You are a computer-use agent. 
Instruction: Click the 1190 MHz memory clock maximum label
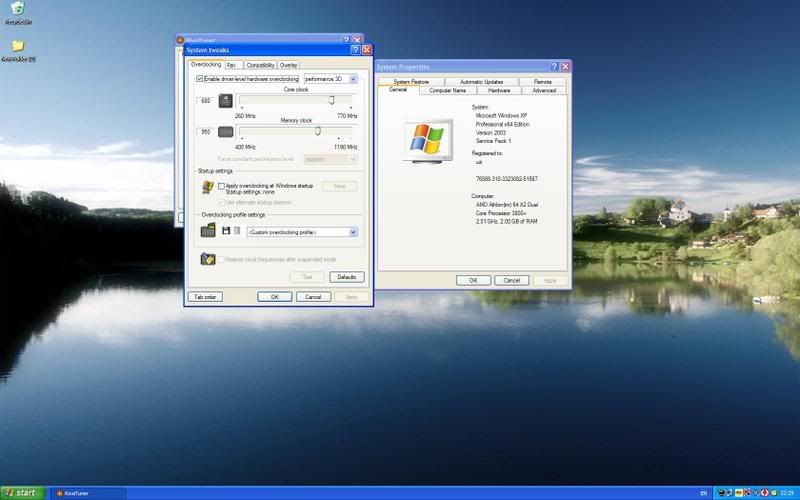345,147
